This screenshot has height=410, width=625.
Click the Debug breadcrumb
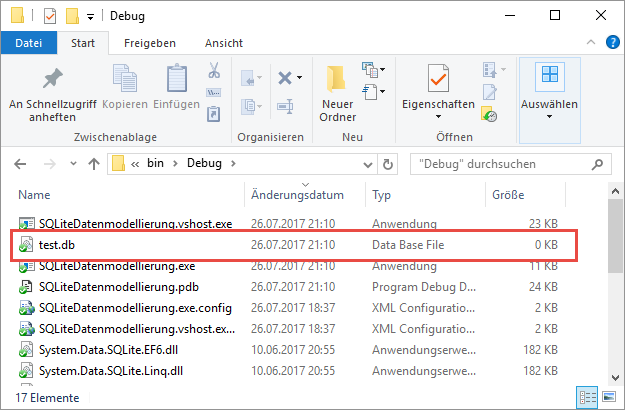click(x=204, y=163)
